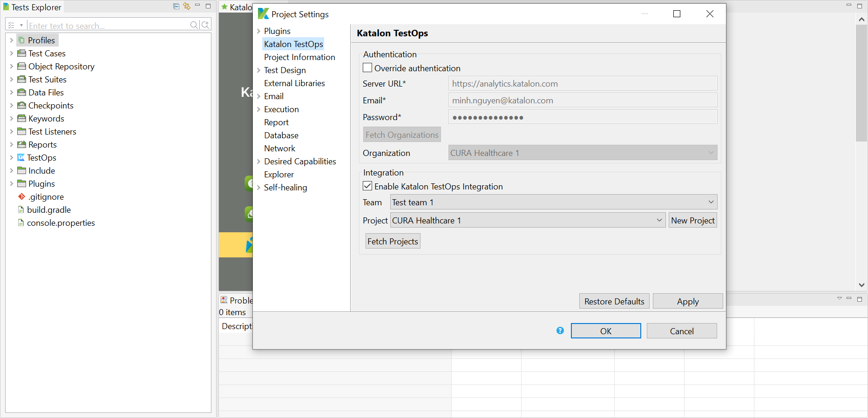
Task: Expand Test Design settings node
Action: pyautogui.click(x=259, y=70)
